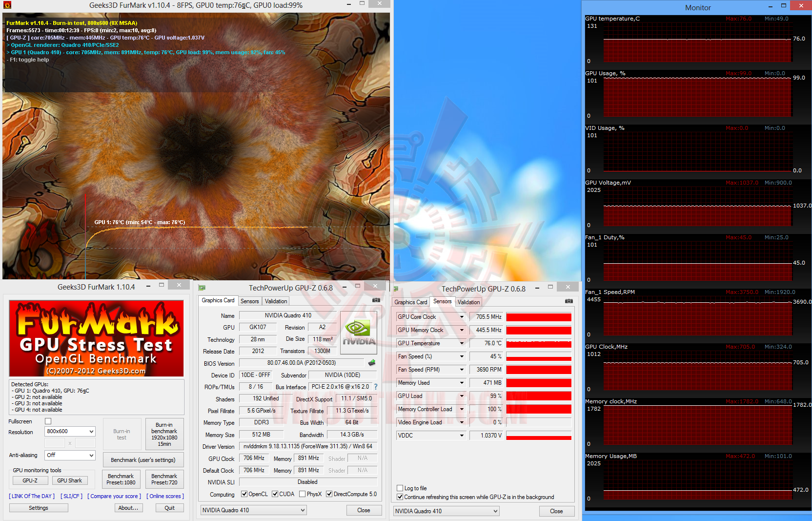This screenshot has height=521, width=812.
Task: Uncheck Continue refreshing while GPU-Z is in background
Action: (x=400, y=497)
